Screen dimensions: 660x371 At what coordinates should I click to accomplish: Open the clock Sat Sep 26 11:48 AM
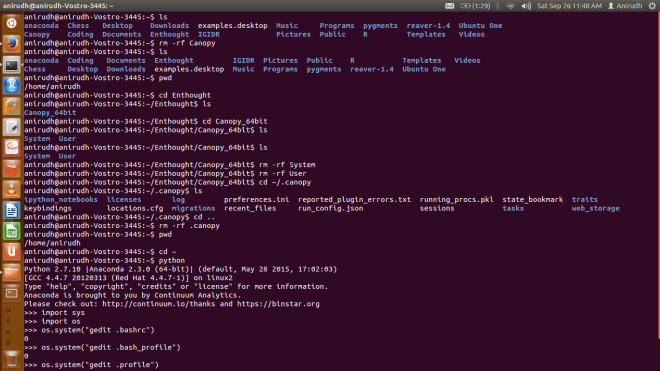[570, 6]
